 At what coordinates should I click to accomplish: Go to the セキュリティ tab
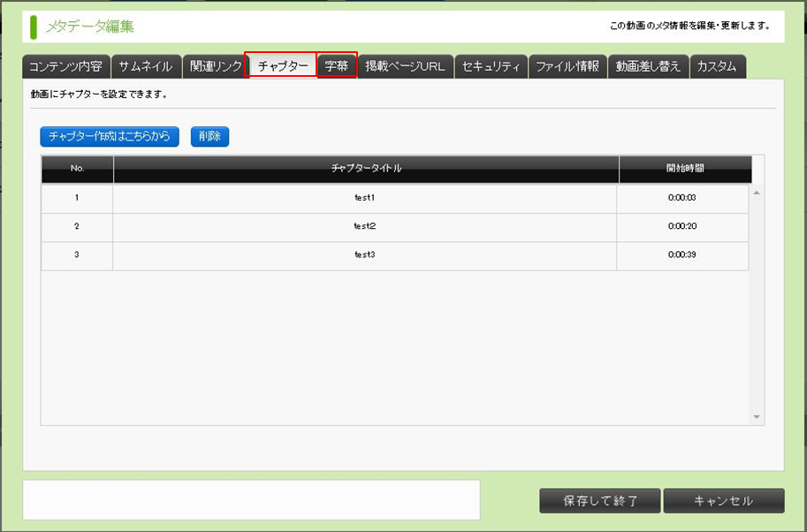(x=491, y=66)
